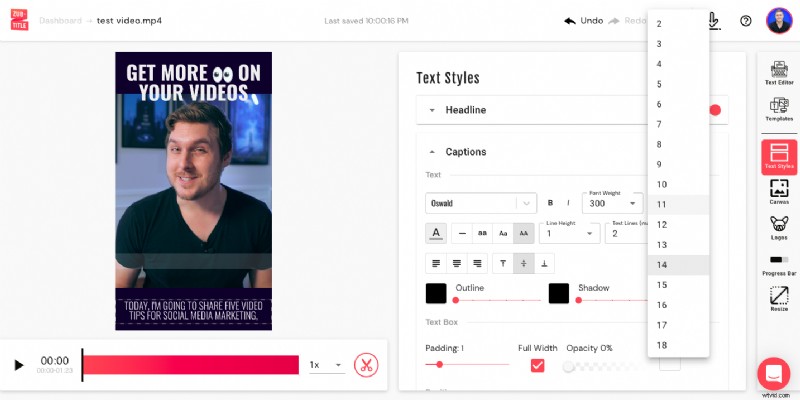Open the Dashboard breadcrumb link
The image size is (800, 400).
coord(60,21)
